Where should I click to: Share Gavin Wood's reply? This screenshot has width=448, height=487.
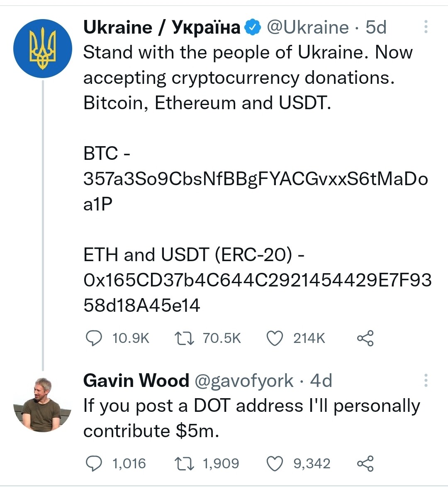coord(365,464)
